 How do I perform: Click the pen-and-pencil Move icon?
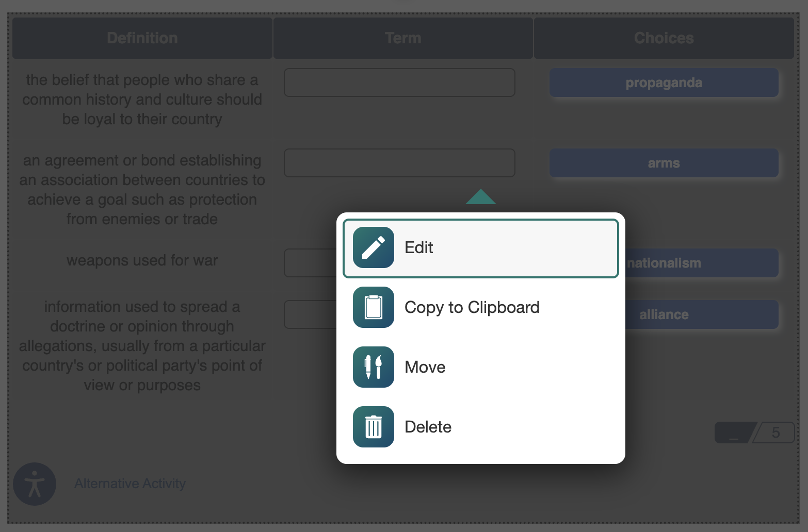(373, 367)
